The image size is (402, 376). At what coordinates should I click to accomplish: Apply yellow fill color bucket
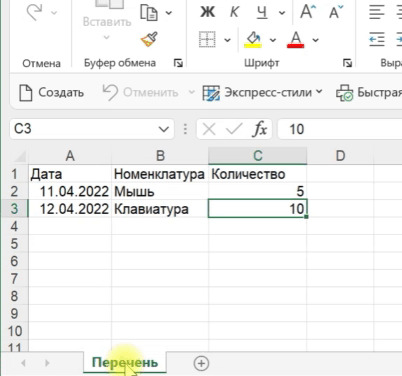click(253, 40)
